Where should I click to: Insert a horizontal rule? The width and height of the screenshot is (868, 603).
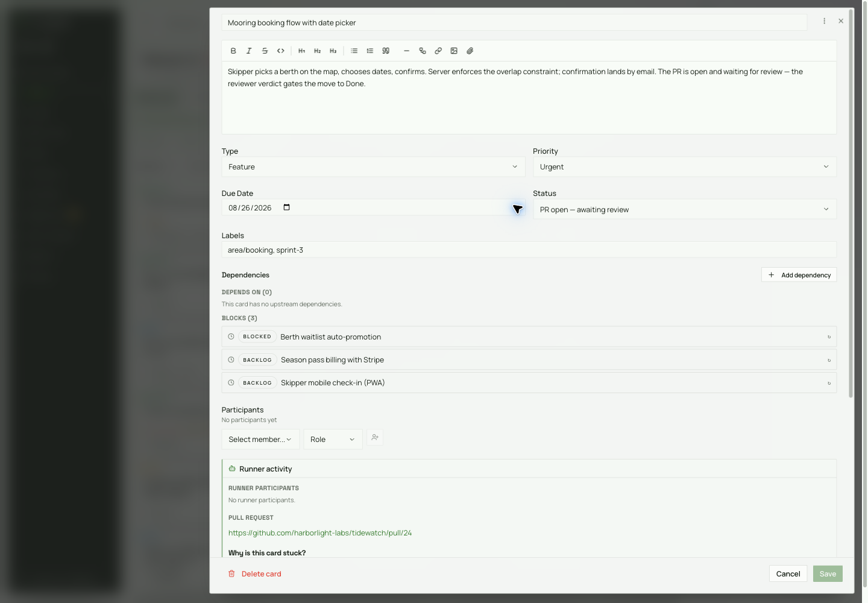pos(406,51)
